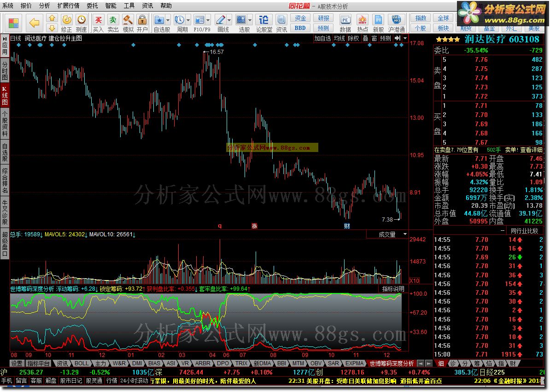Open the 新股 IPO icon
The image size is (550, 392).
pos(378,23)
